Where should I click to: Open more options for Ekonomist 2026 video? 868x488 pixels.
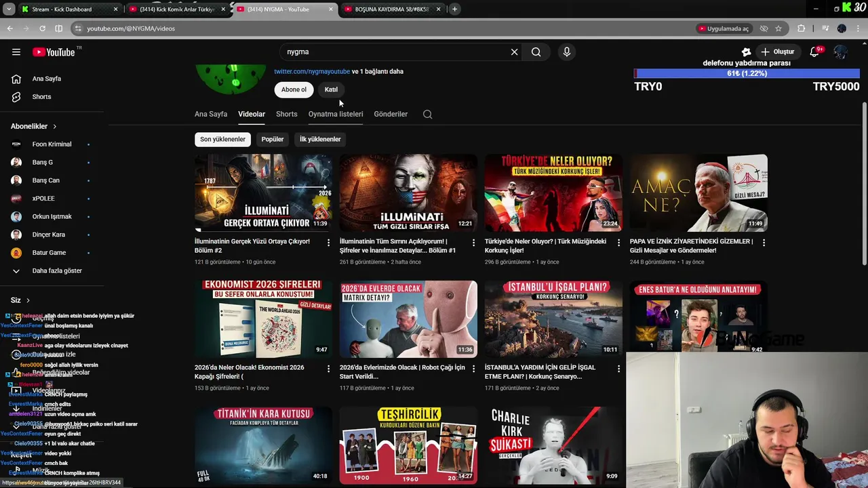click(328, 369)
